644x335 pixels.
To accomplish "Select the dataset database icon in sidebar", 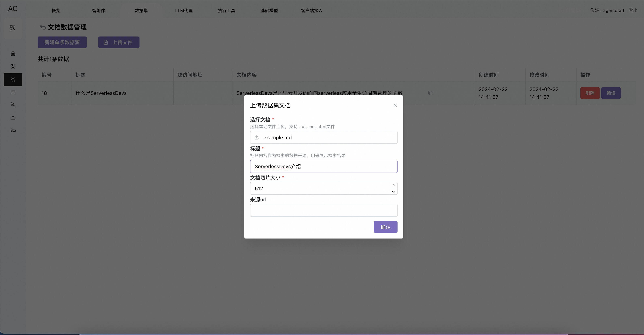I will 13,80.
